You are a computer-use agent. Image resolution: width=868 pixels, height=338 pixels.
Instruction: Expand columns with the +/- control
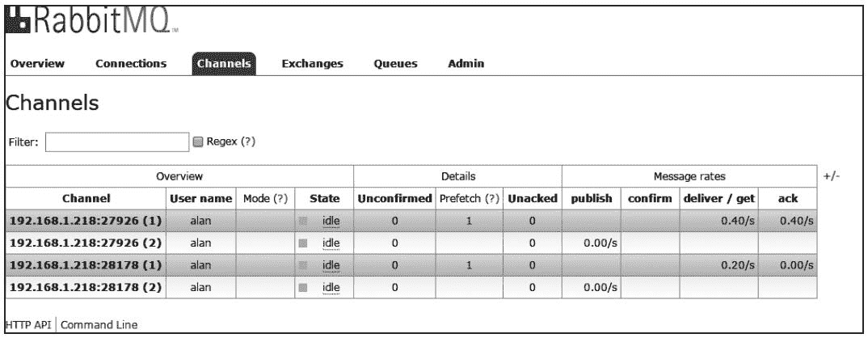[832, 175]
